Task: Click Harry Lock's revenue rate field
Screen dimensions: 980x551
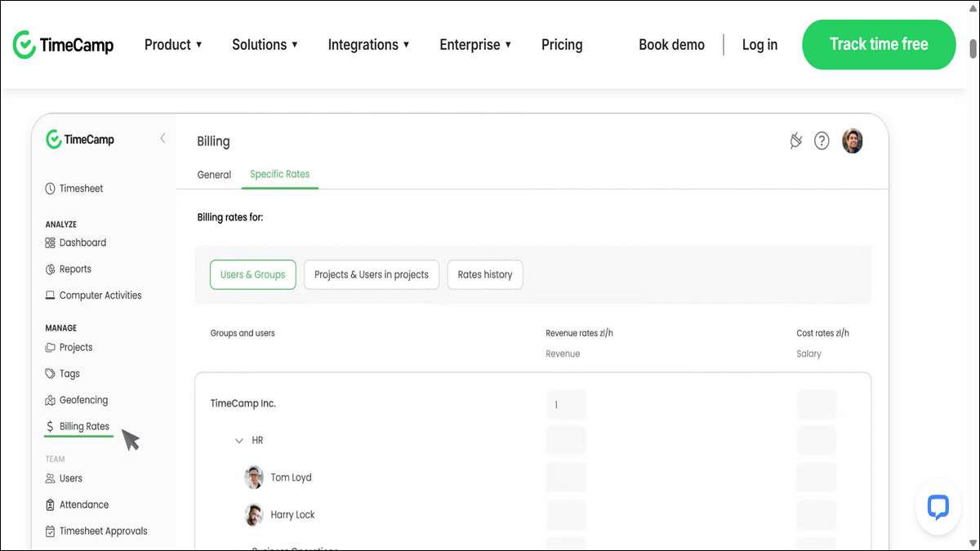Action: point(566,515)
